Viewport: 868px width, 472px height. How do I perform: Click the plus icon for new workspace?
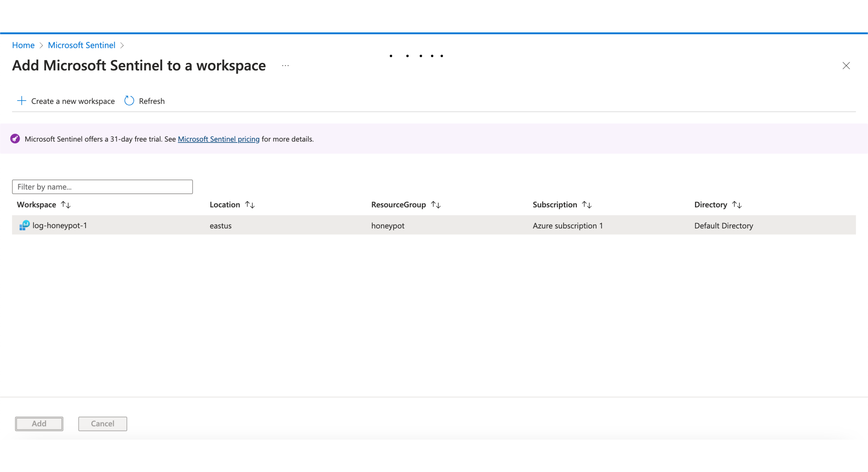pyautogui.click(x=22, y=101)
